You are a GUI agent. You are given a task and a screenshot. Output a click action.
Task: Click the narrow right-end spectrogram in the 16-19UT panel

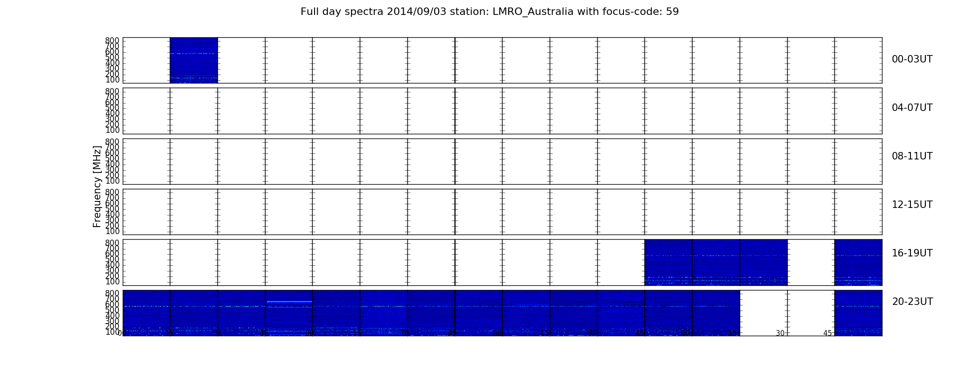(858, 262)
